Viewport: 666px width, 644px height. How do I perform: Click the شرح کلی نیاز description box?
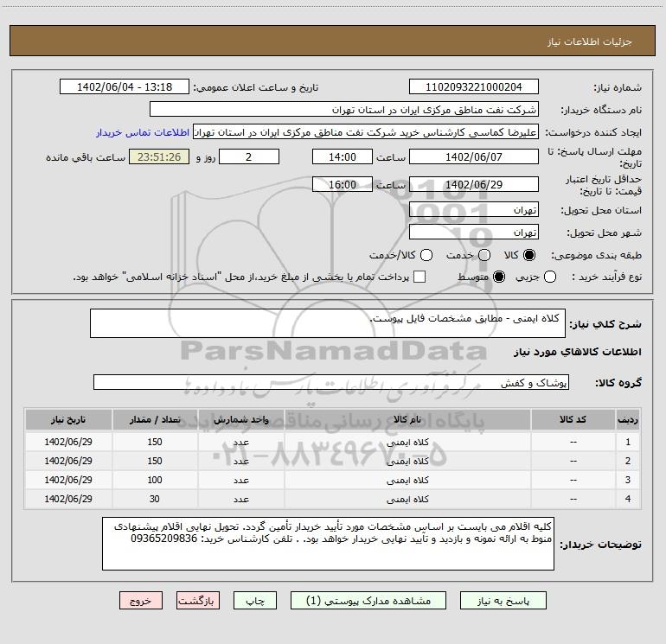[x=328, y=323]
